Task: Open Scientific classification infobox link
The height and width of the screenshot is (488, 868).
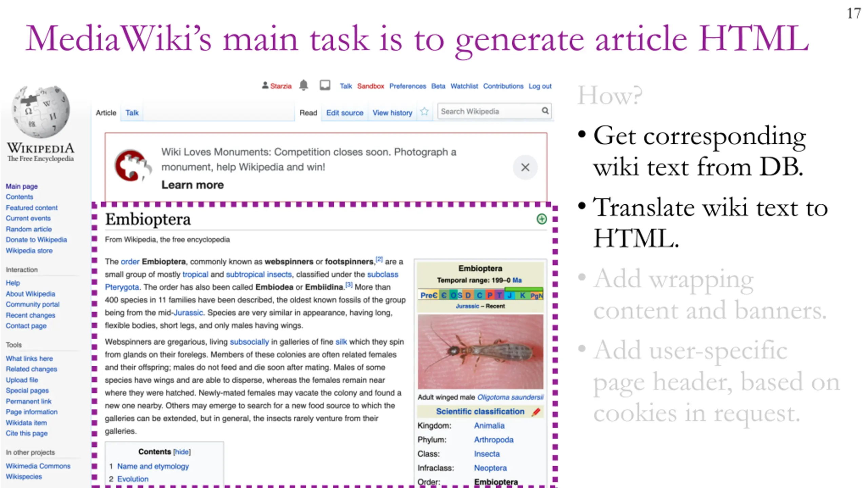Action: (x=480, y=411)
